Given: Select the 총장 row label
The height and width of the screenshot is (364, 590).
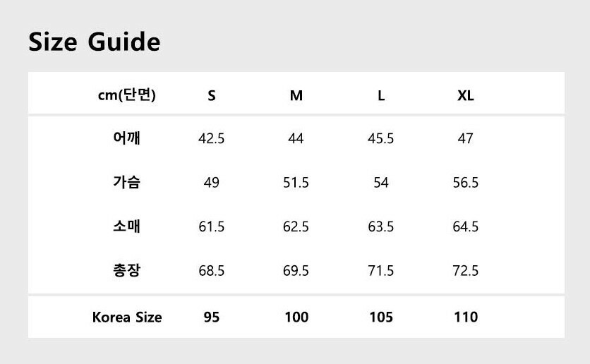Looking at the screenshot, I should coord(127,270).
